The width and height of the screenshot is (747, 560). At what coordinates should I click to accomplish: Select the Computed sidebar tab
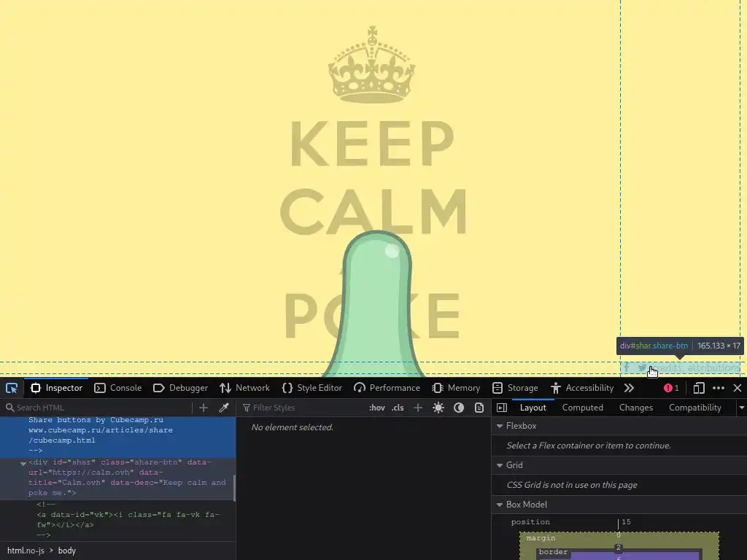(x=582, y=408)
